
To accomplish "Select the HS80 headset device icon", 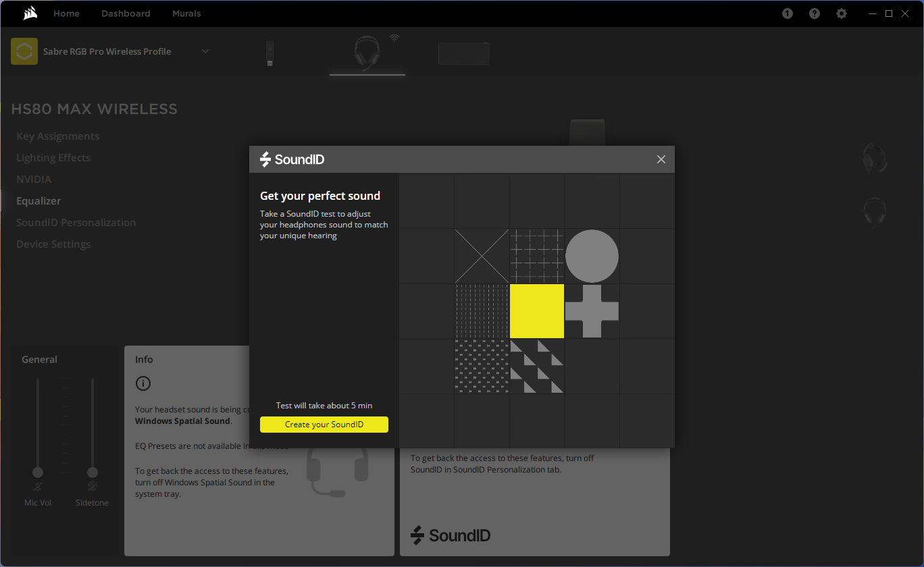I will click(367, 53).
